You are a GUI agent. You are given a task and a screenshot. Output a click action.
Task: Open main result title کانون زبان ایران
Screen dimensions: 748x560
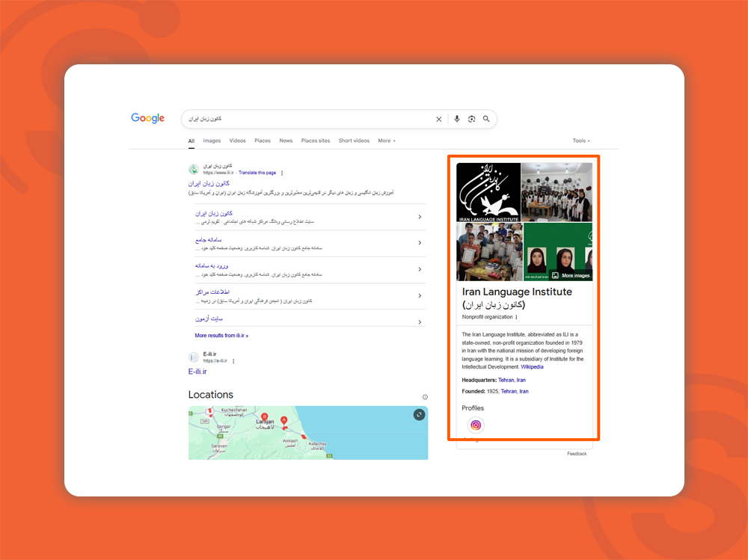pos(209,184)
